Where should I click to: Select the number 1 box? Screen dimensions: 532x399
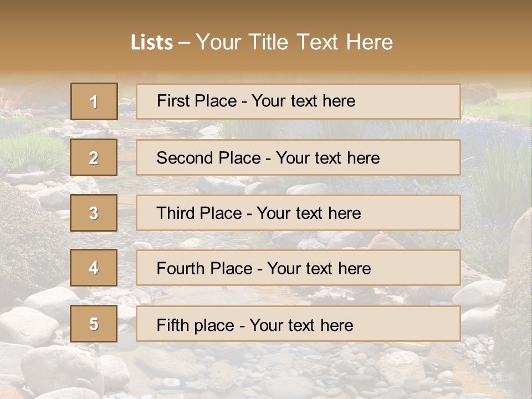coord(94,101)
